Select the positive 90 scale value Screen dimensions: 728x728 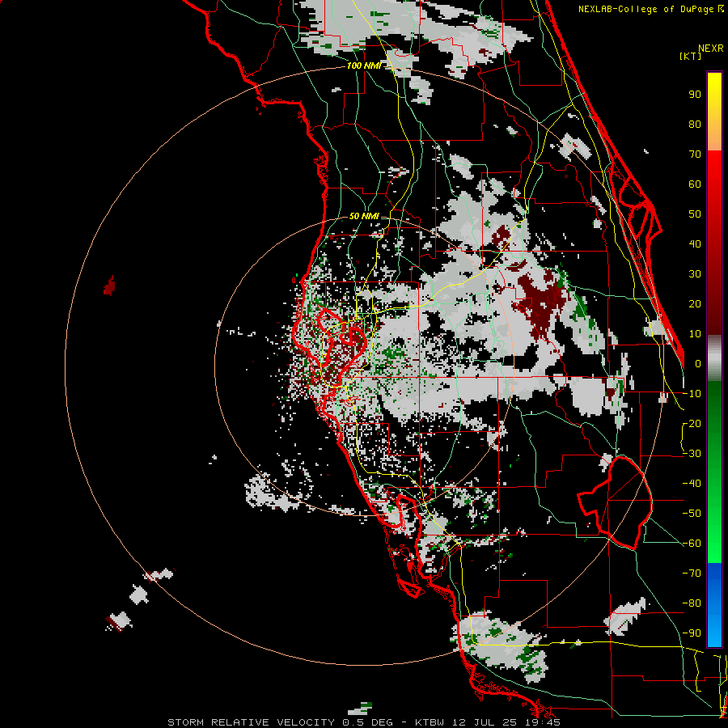(695, 95)
